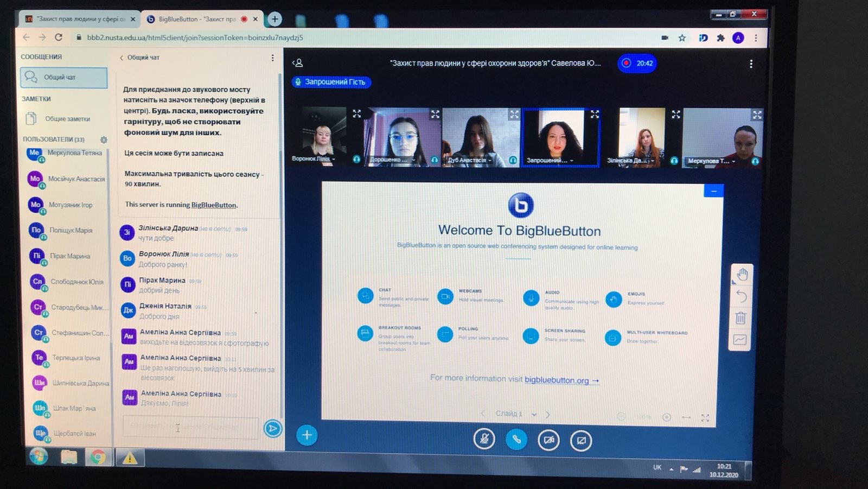Open the meeting options three-dot menu
This screenshot has width=868, height=489.
(x=751, y=64)
